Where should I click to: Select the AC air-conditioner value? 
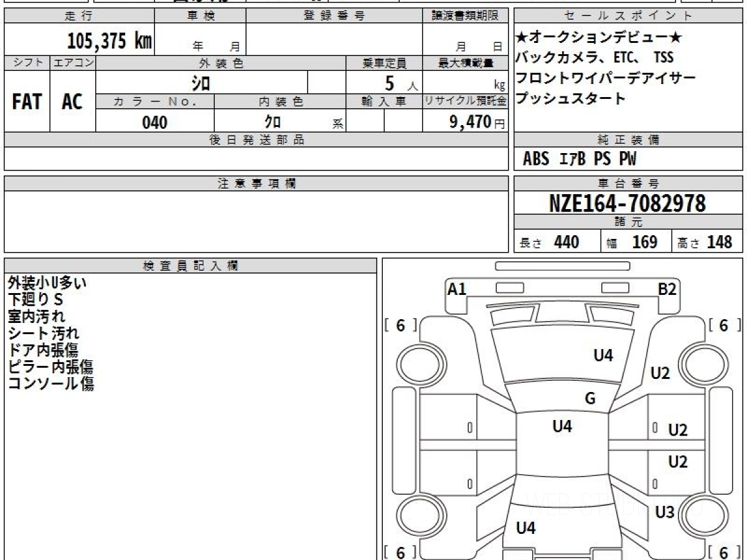pyautogui.click(x=72, y=102)
